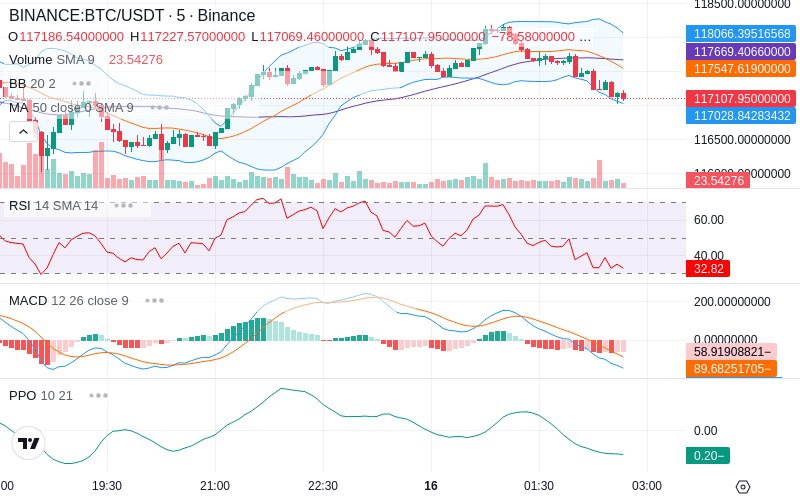Click the date 16 time axis label
The width and height of the screenshot is (800, 500).
click(431, 486)
